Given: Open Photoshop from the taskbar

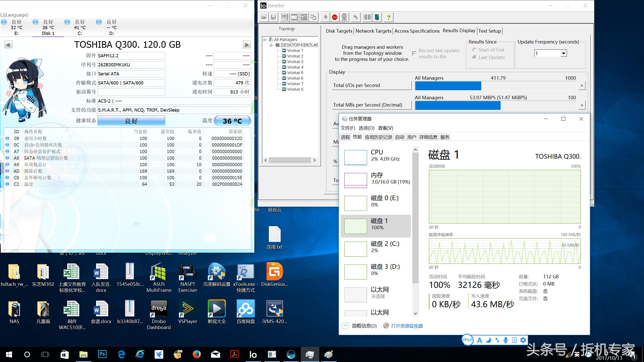Looking at the screenshot, I should point(102,354).
